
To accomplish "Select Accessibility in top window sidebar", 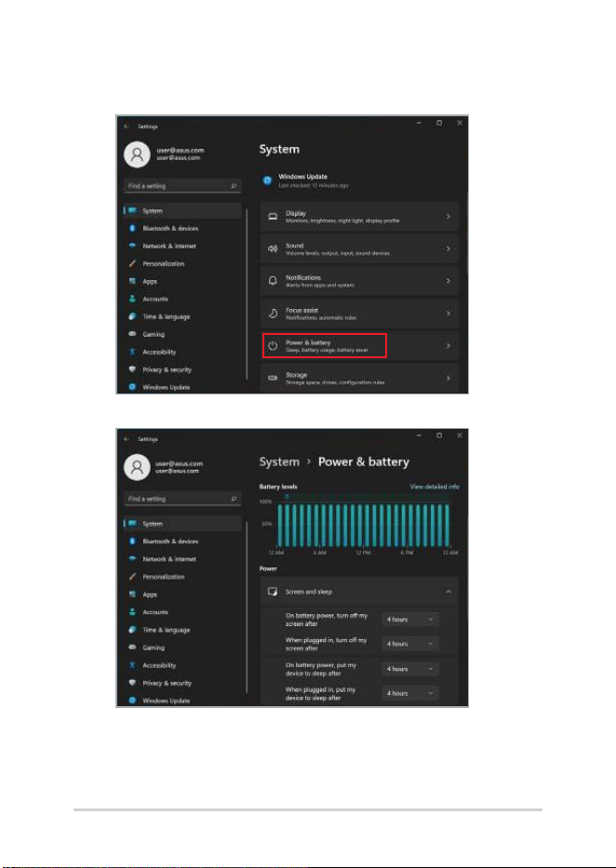I will pyautogui.click(x=182, y=352).
